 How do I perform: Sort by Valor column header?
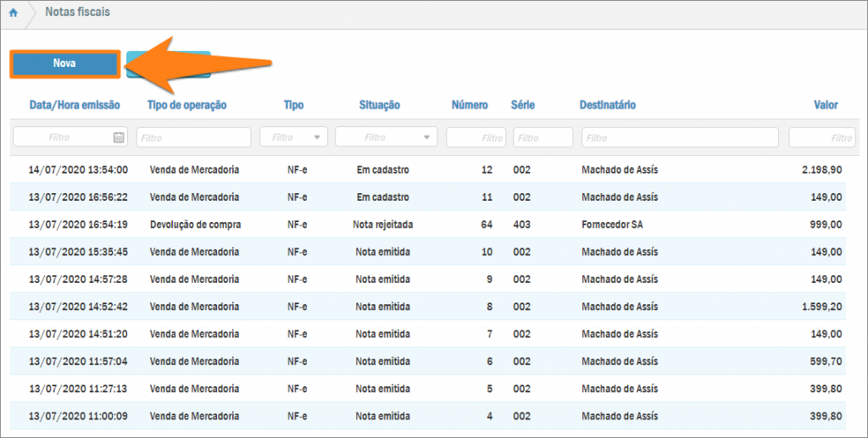click(x=825, y=105)
